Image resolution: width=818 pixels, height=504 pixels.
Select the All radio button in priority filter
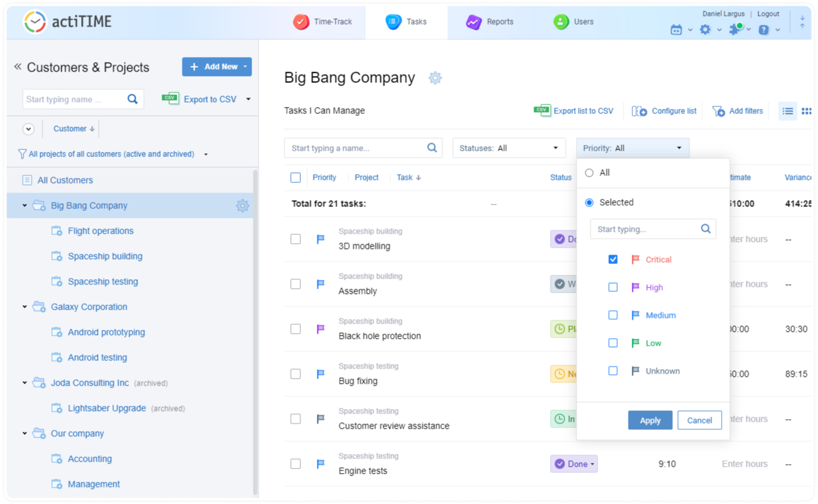[x=589, y=173]
